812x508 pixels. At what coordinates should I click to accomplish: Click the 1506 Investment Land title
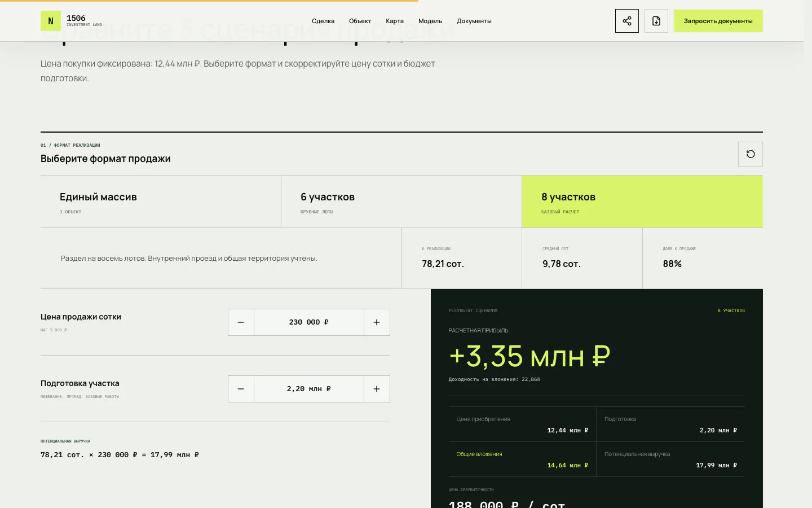(x=84, y=21)
